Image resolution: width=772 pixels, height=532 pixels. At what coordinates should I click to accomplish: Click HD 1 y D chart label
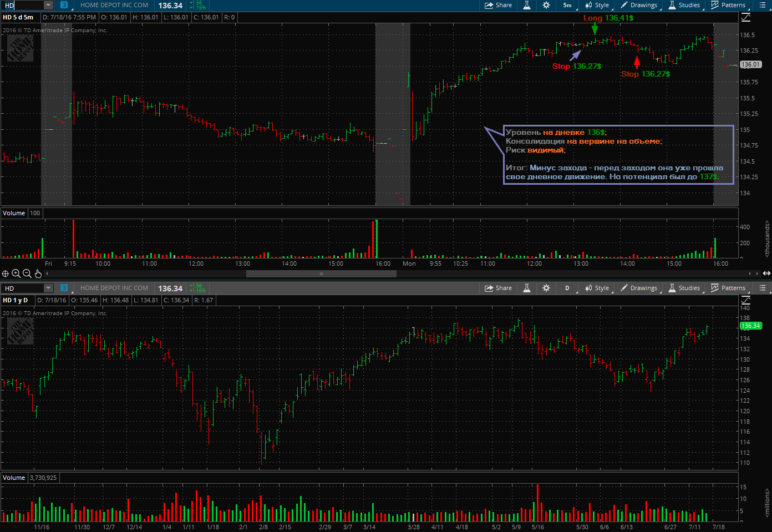pos(16,300)
